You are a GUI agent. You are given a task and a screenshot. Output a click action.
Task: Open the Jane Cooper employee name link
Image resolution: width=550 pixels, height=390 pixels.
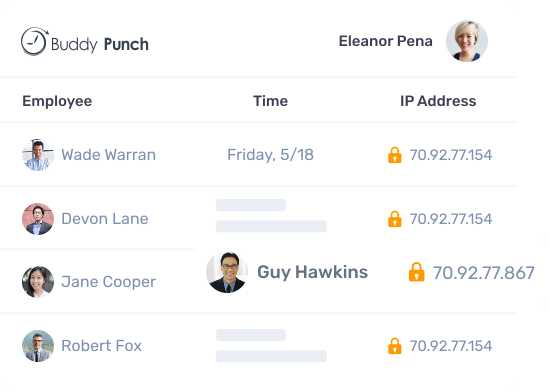pos(108,282)
